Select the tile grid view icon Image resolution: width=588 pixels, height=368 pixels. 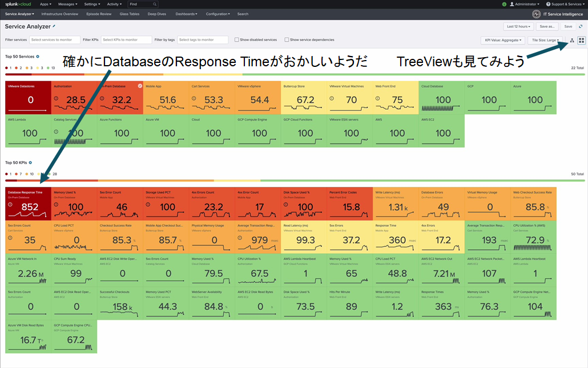pos(581,40)
